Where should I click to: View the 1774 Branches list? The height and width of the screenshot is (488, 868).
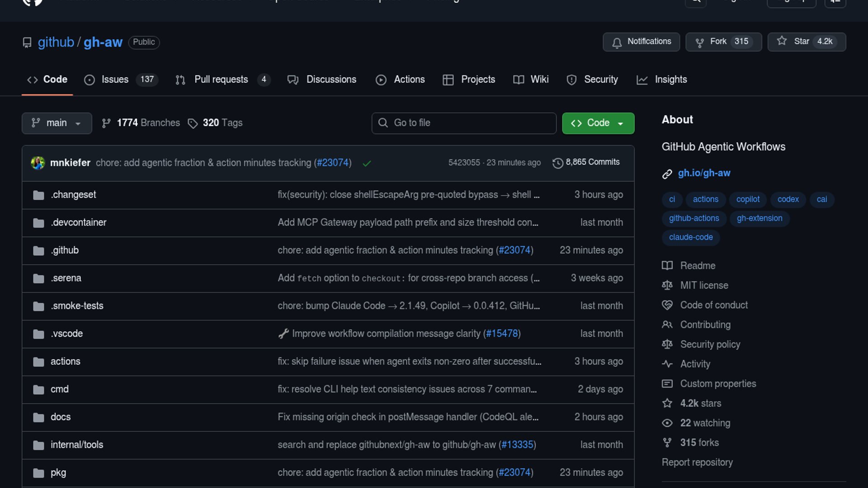point(141,123)
